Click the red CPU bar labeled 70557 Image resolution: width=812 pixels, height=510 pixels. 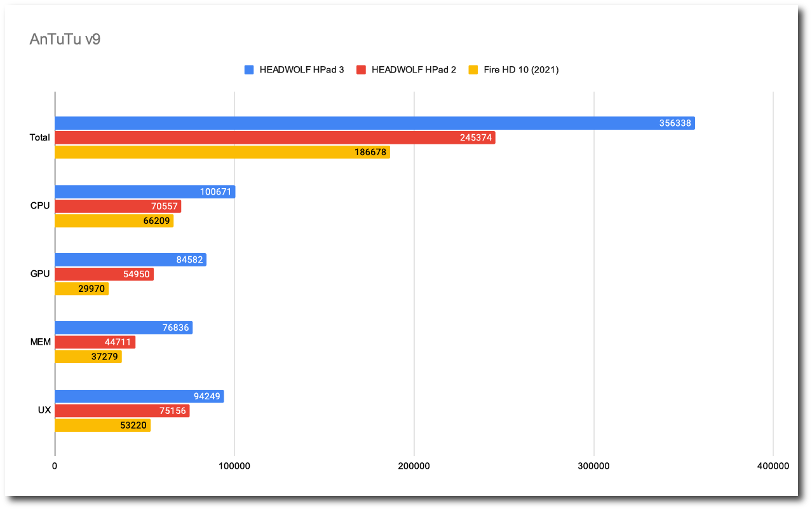click(118, 207)
